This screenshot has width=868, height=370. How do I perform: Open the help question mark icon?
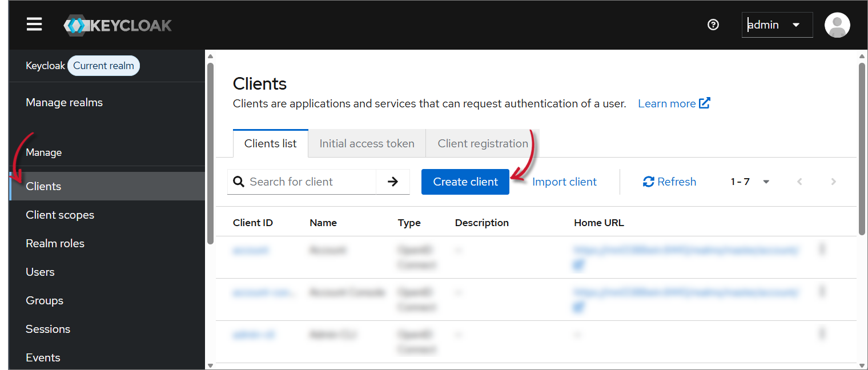(713, 25)
